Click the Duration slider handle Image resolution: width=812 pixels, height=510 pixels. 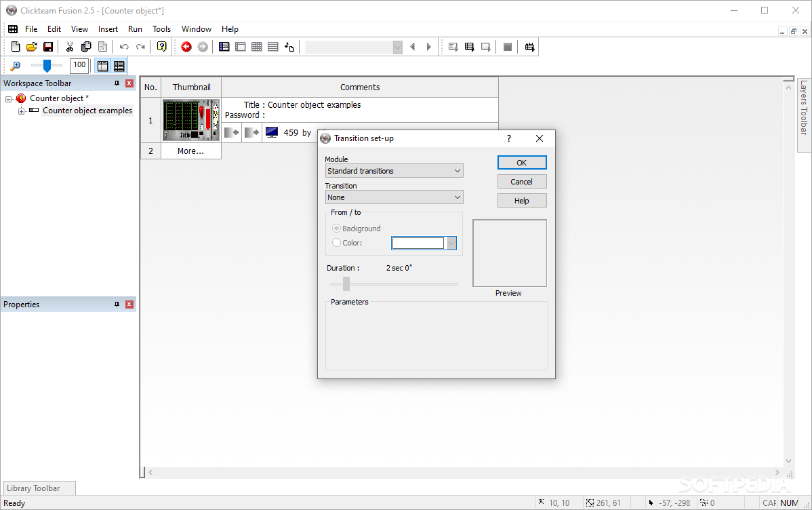click(x=346, y=283)
